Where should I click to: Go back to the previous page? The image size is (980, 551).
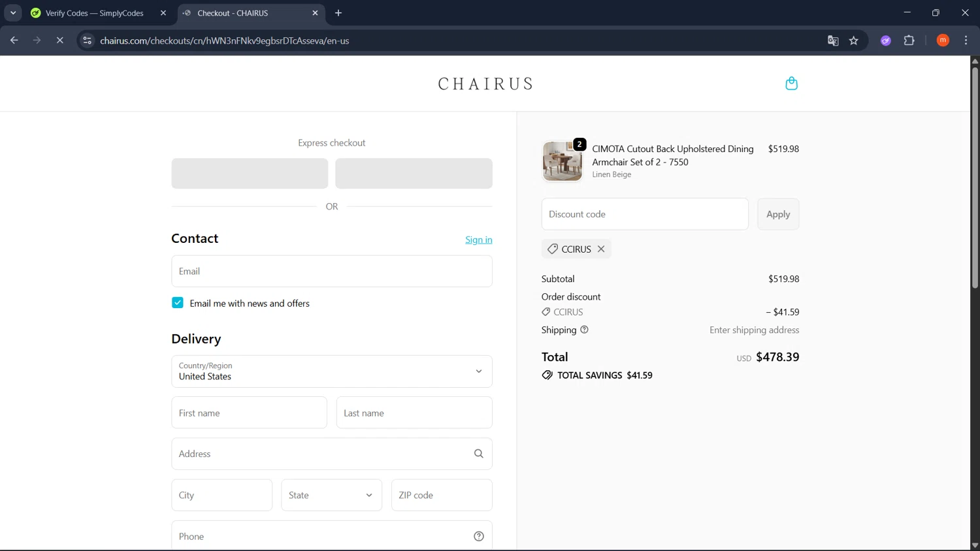(14, 40)
